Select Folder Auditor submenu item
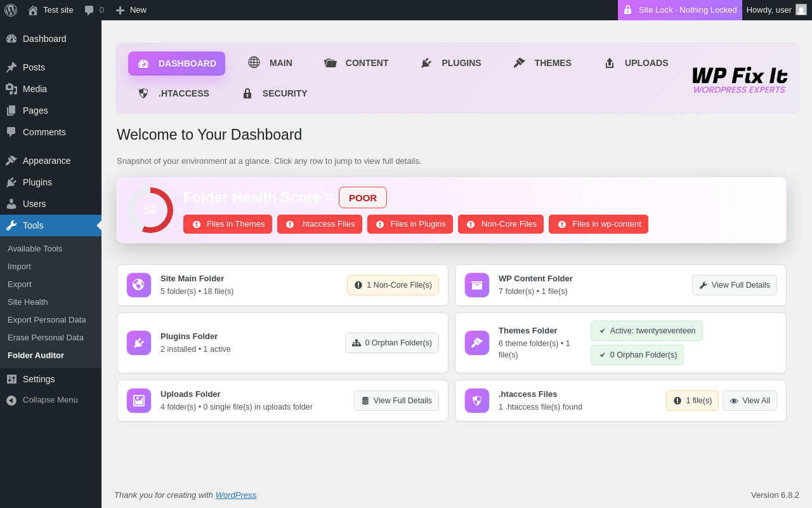The height and width of the screenshot is (508, 812). [x=36, y=355]
